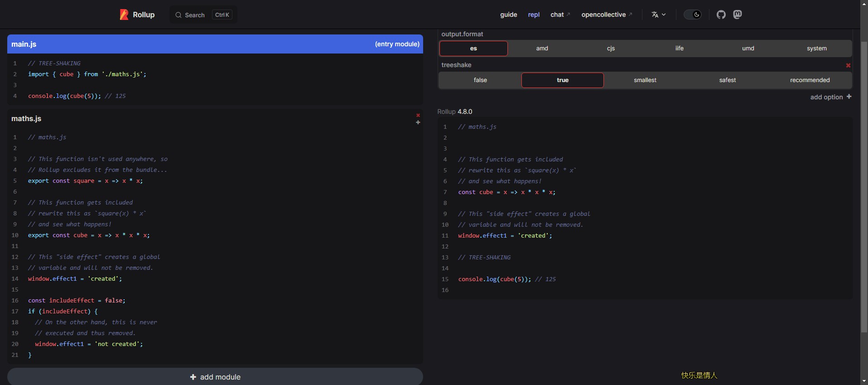
Task: Click the const includeEffect = false line
Action: tap(77, 300)
